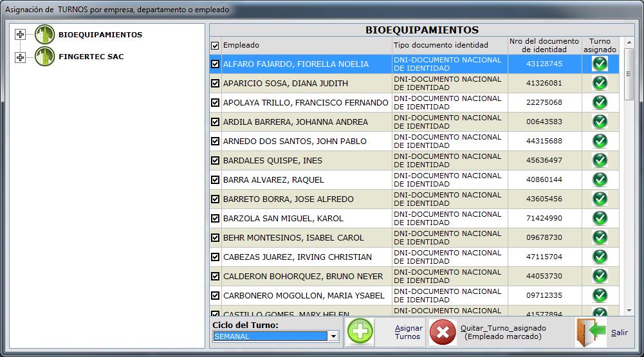Click turno asignado check for BARRETO BORRA
Image resolution: width=644 pixels, height=357 pixels.
(x=600, y=199)
